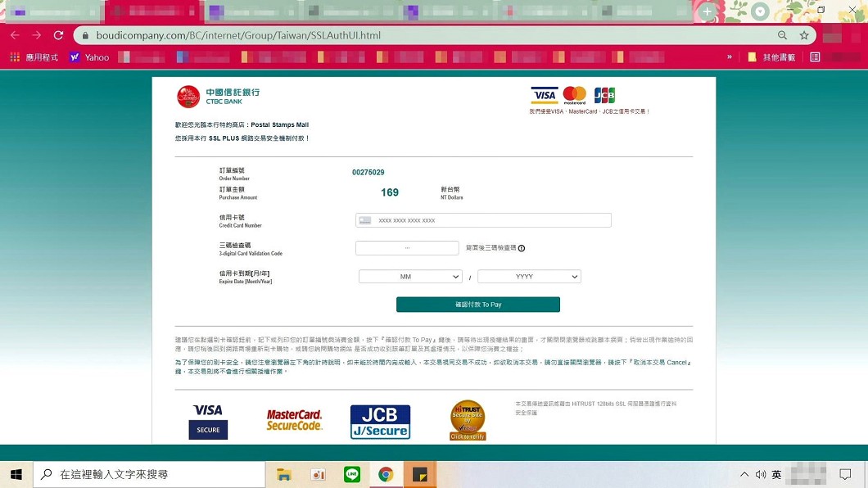The image size is (868, 488).
Task: Open the Other bookmarks folder
Action: point(771,57)
